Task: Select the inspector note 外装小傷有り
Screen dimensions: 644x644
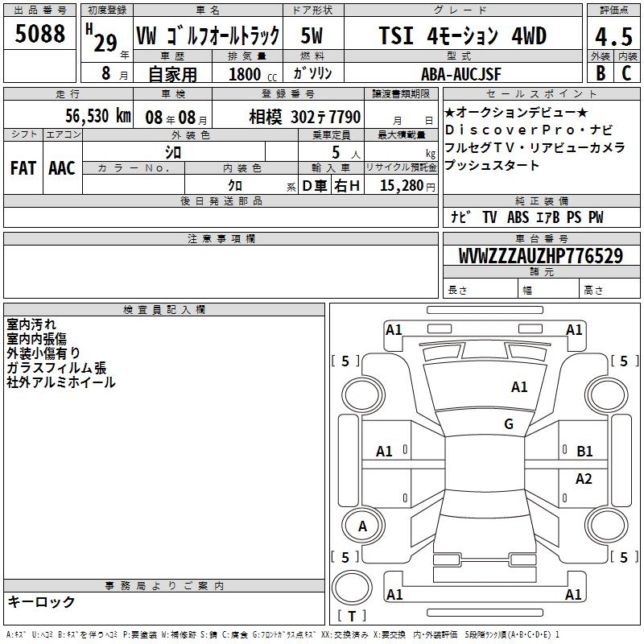Action: pyautogui.click(x=43, y=353)
